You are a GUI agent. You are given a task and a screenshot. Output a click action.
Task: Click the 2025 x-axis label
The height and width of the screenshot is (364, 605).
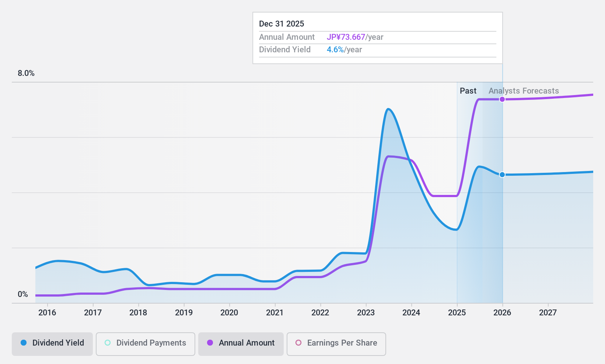click(457, 313)
